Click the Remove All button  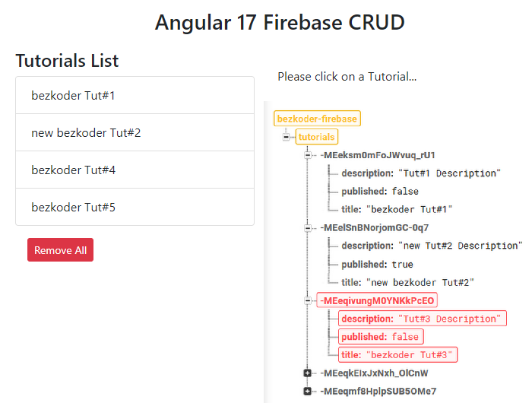tap(60, 250)
